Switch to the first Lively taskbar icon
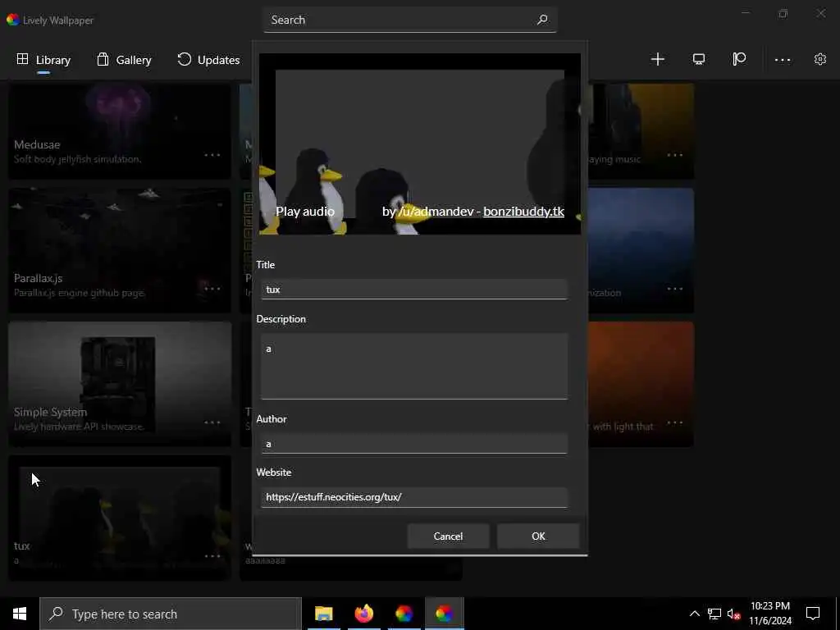Image resolution: width=840 pixels, height=630 pixels. (x=404, y=614)
